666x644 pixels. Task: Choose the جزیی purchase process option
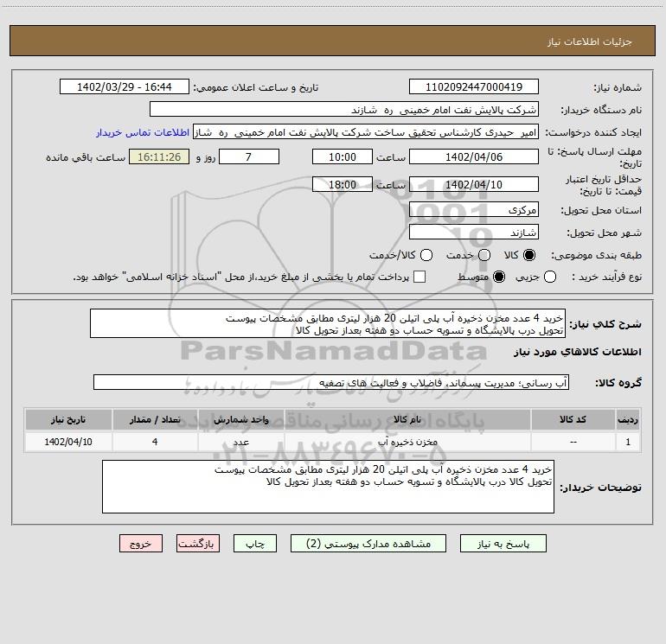pos(550,277)
